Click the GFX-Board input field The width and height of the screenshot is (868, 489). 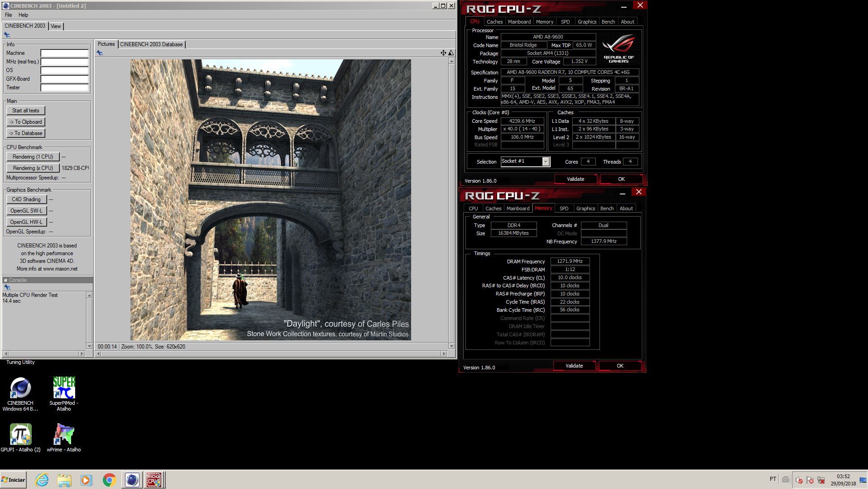pos(65,79)
